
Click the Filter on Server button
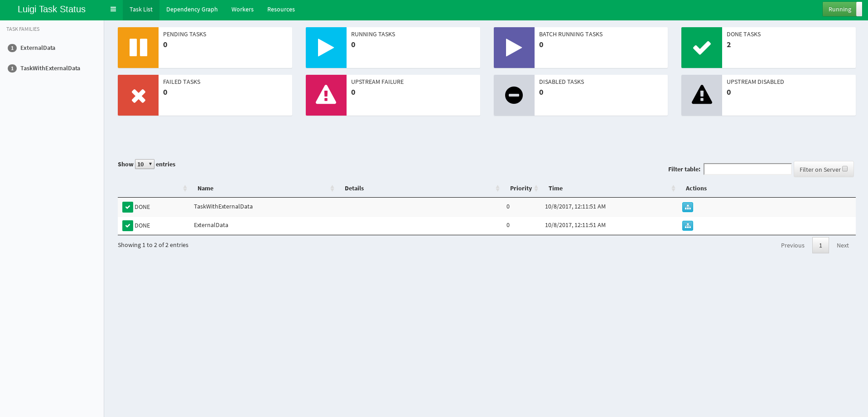click(824, 169)
